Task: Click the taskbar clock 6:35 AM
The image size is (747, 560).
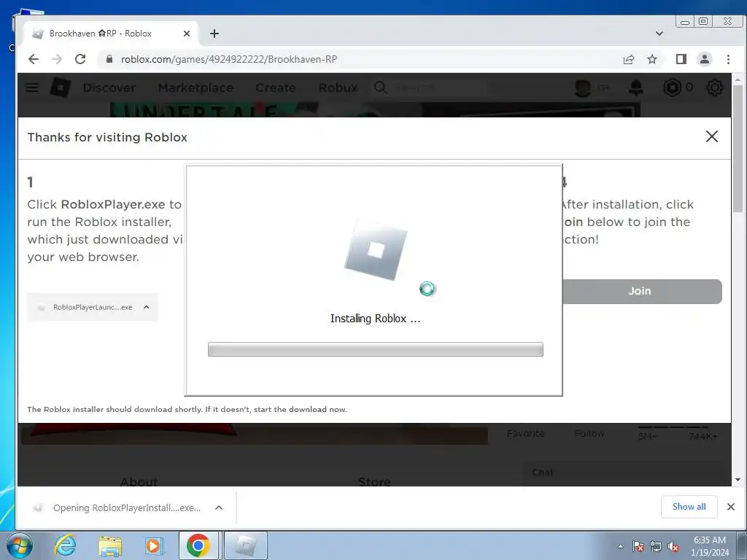Action: coord(710,540)
